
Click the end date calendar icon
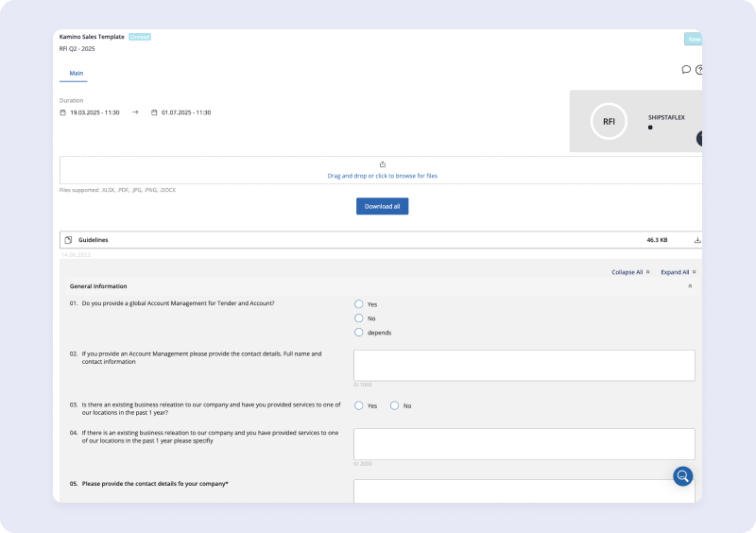pos(154,112)
